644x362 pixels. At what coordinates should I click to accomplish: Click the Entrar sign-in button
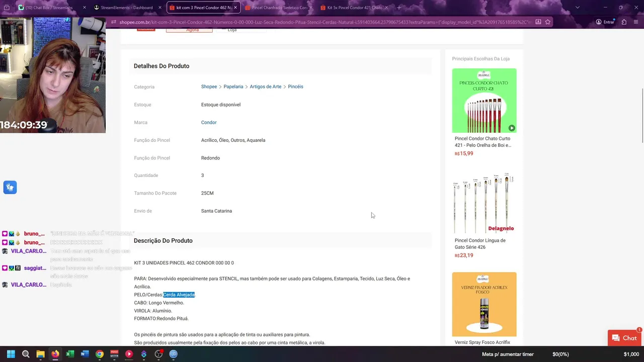pyautogui.click(x=605, y=22)
